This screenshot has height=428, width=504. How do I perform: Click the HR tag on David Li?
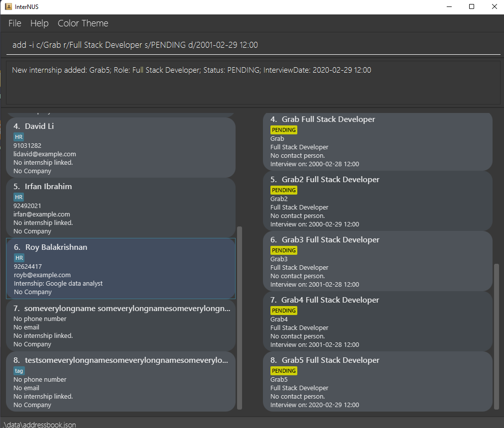tap(18, 137)
